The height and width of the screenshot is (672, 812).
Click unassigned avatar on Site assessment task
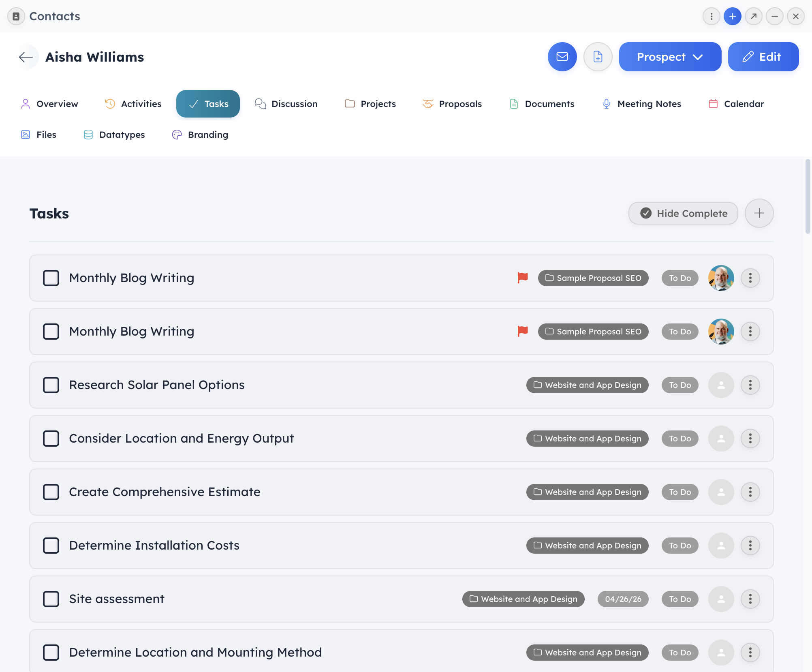coord(721,599)
